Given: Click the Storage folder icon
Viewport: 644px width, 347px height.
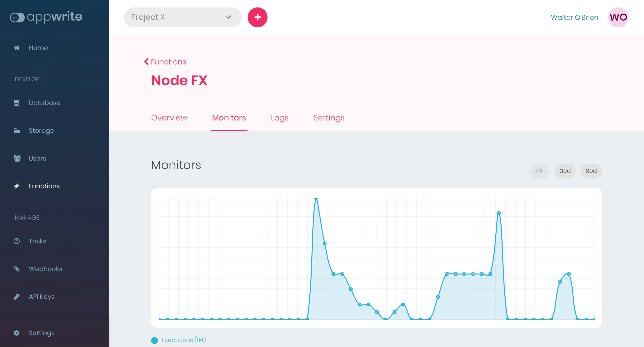Looking at the screenshot, I should tap(17, 131).
